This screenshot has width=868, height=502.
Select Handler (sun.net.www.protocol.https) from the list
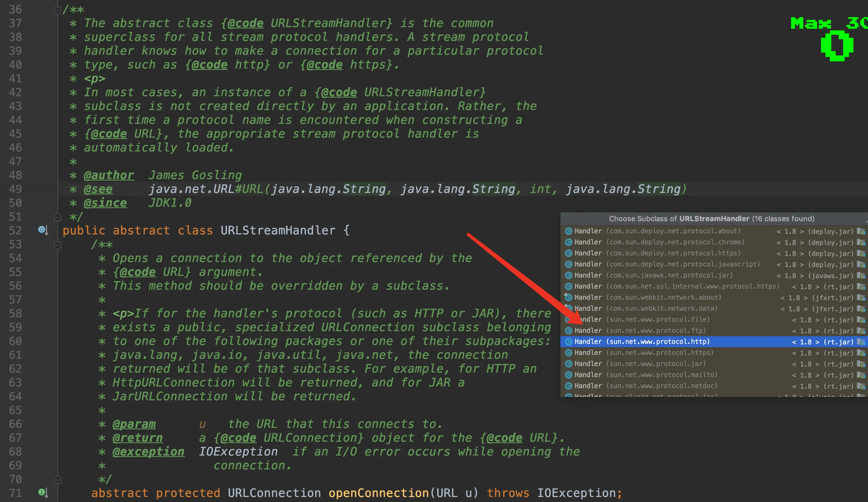tap(644, 353)
